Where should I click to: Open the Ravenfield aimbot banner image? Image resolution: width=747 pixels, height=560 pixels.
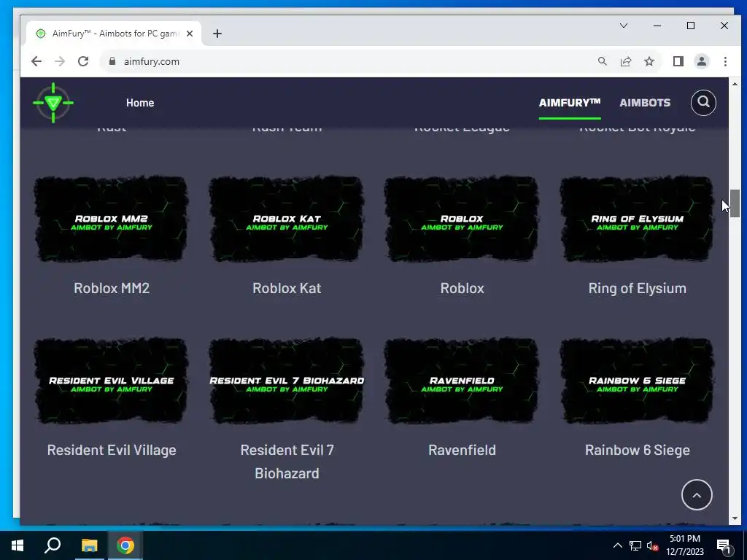pos(462,381)
